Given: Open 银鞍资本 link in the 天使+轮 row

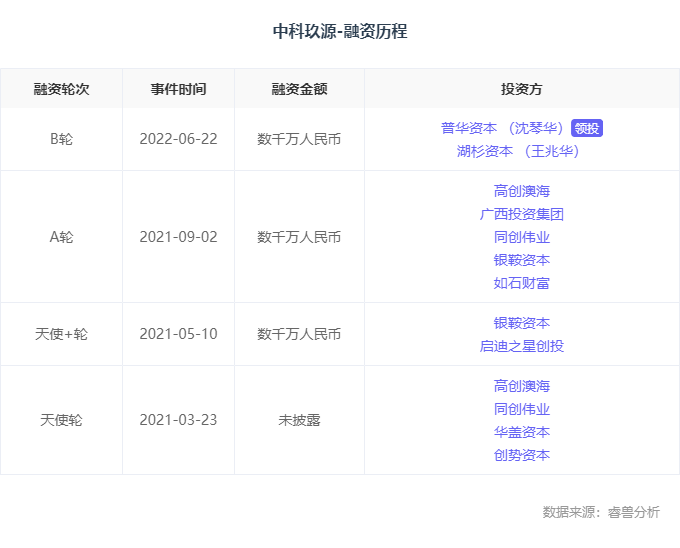Looking at the screenshot, I should pyautogui.click(x=522, y=323).
